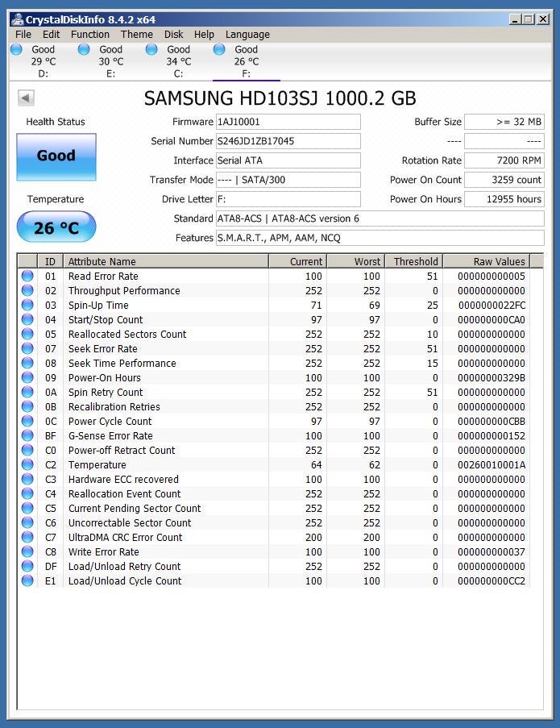Click the Standard field ATA8-ACS version 6
The image size is (560, 728).
pyautogui.click(x=380, y=218)
